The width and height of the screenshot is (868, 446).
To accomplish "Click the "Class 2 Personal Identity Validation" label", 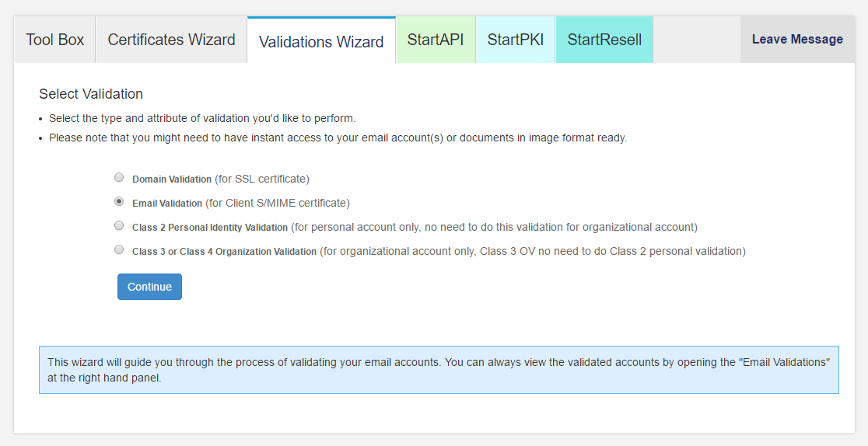I will 210,228.
